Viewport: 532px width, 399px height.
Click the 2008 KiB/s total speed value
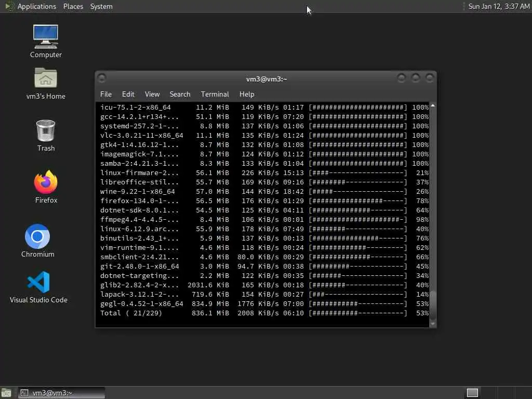tap(258, 313)
